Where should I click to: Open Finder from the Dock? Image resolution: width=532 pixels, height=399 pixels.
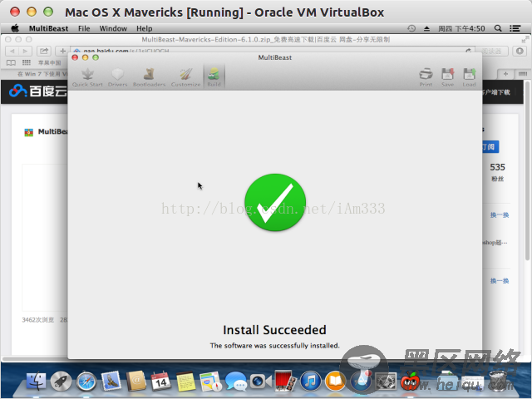tap(36, 381)
